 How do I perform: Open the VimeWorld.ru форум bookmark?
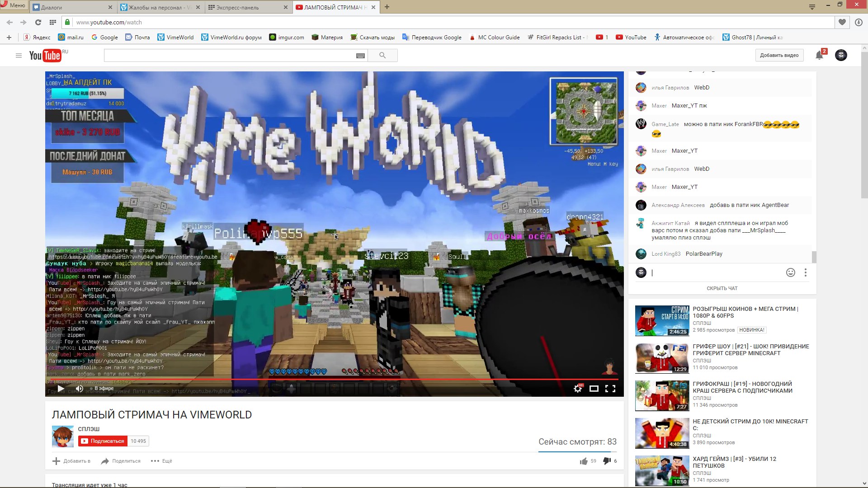click(231, 38)
